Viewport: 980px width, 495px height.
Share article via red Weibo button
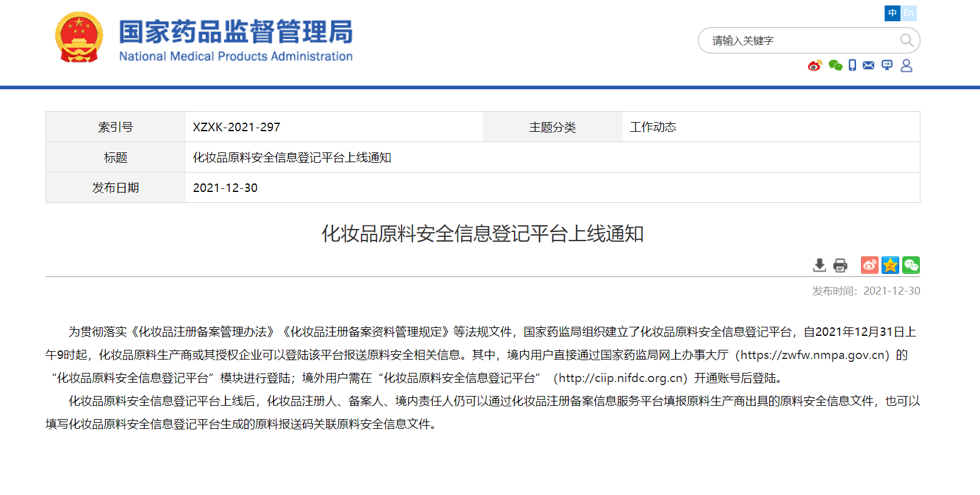click(x=869, y=265)
